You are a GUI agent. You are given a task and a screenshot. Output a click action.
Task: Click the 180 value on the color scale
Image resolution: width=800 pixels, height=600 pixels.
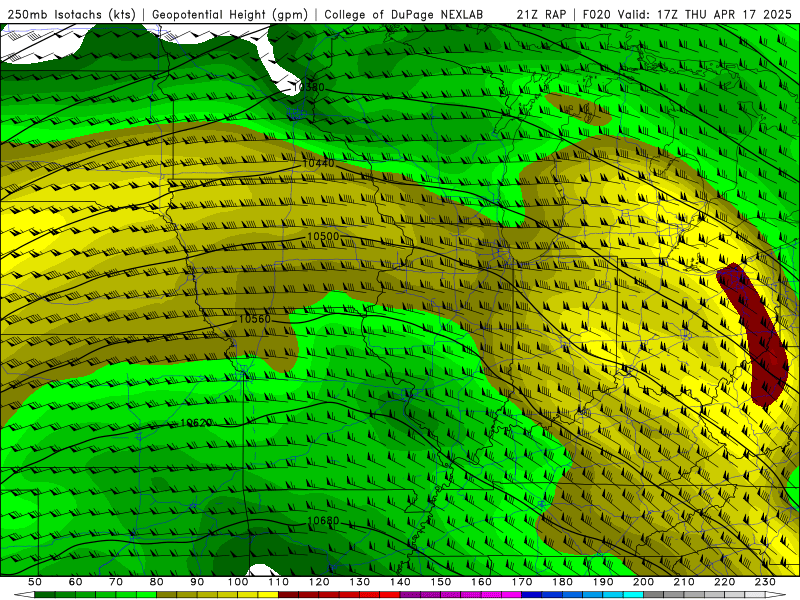562,582
